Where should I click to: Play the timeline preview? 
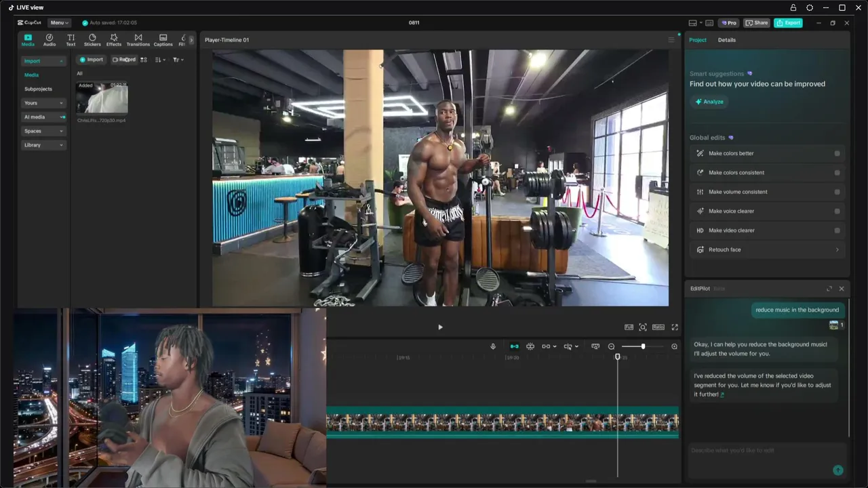[x=440, y=327]
